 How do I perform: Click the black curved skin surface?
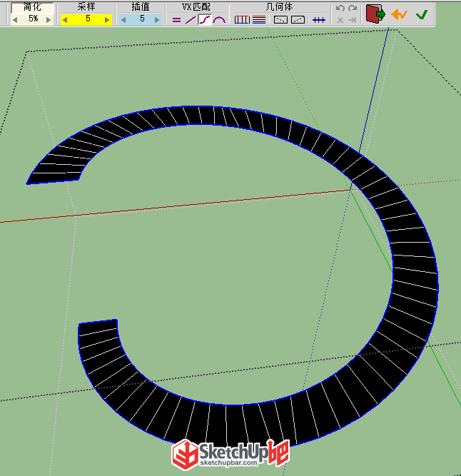point(415,273)
